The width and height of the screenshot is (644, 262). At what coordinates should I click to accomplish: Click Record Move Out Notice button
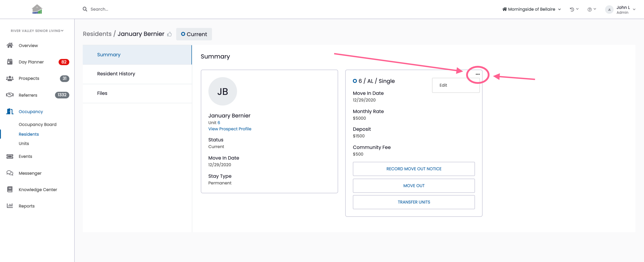(x=413, y=169)
